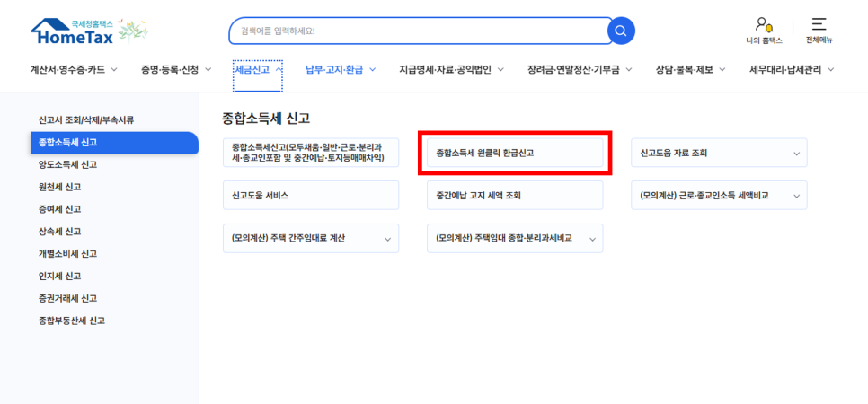Select 종합부동산세 신고 sidebar item
868x404 pixels.
point(71,321)
